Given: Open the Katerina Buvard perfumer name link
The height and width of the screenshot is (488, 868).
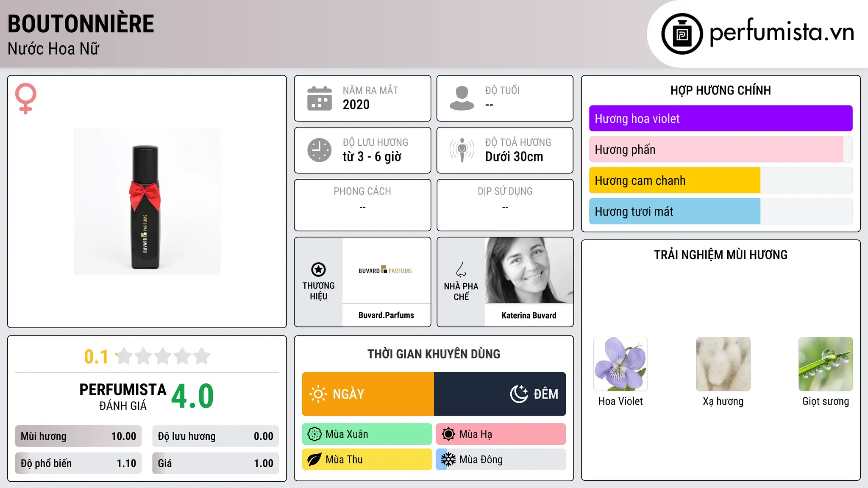Looking at the screenshot, I should click(529, 316).
